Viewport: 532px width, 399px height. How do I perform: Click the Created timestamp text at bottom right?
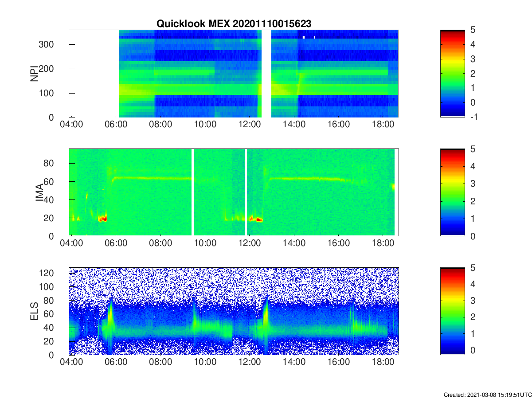click(488, 395)
